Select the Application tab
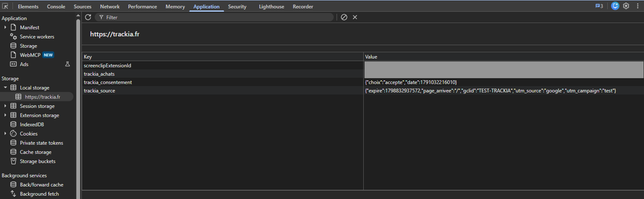 coord(206,6)
